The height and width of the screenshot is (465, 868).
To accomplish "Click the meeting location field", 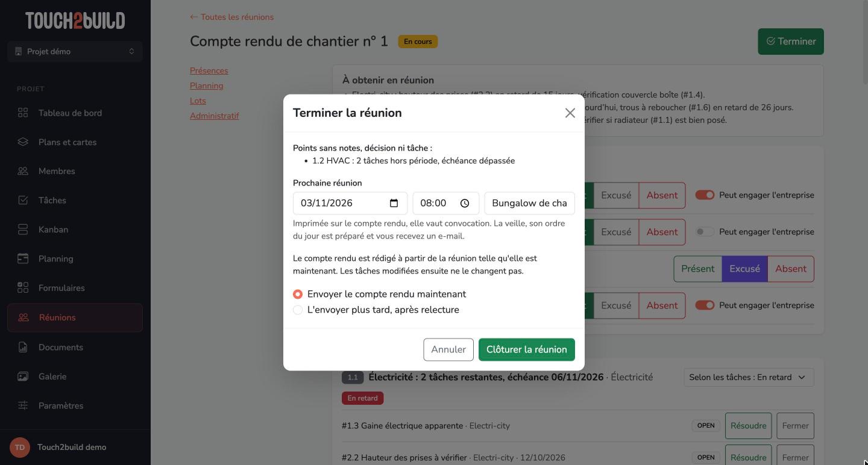I will tap(529, 203).
